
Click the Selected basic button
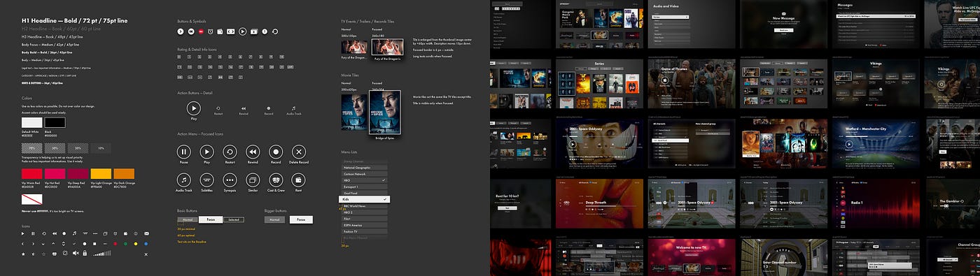click(x=233, y=219)
